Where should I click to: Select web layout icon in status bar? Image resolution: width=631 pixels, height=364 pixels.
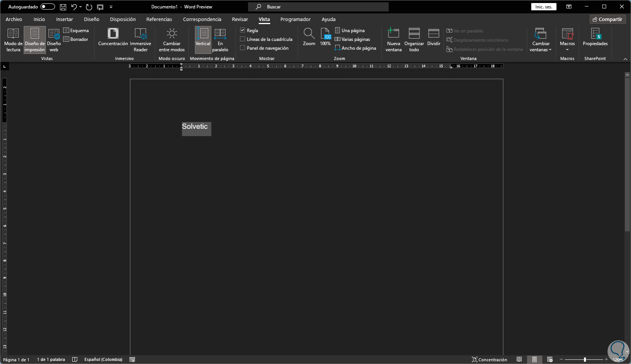(550, 359)
